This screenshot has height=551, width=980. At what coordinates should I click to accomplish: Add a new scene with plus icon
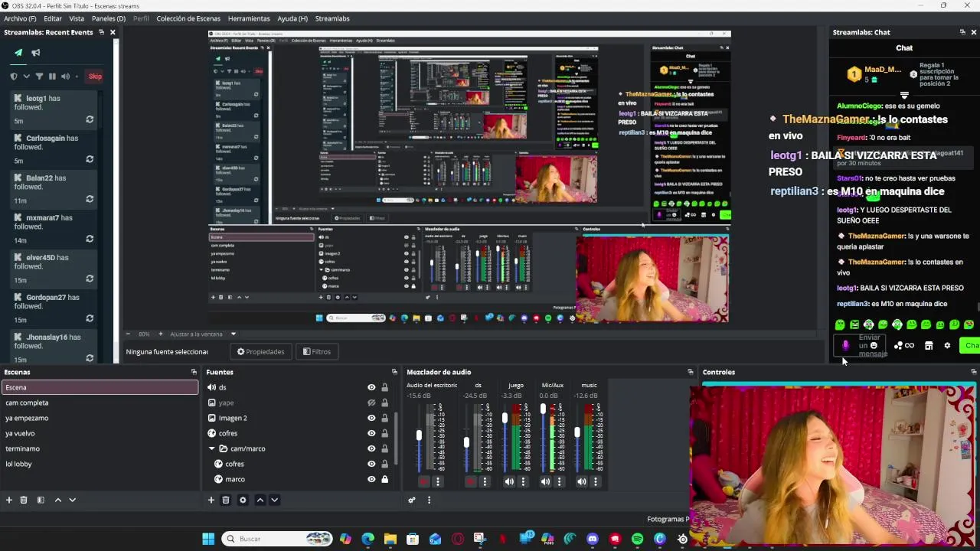pos(9,500)
